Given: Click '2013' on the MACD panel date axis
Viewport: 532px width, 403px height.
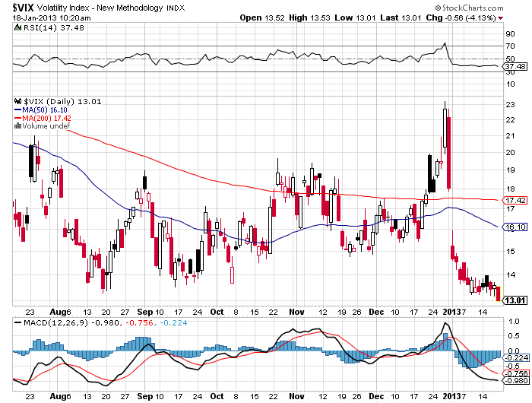Looking at the screenshot, I should 452,396.
